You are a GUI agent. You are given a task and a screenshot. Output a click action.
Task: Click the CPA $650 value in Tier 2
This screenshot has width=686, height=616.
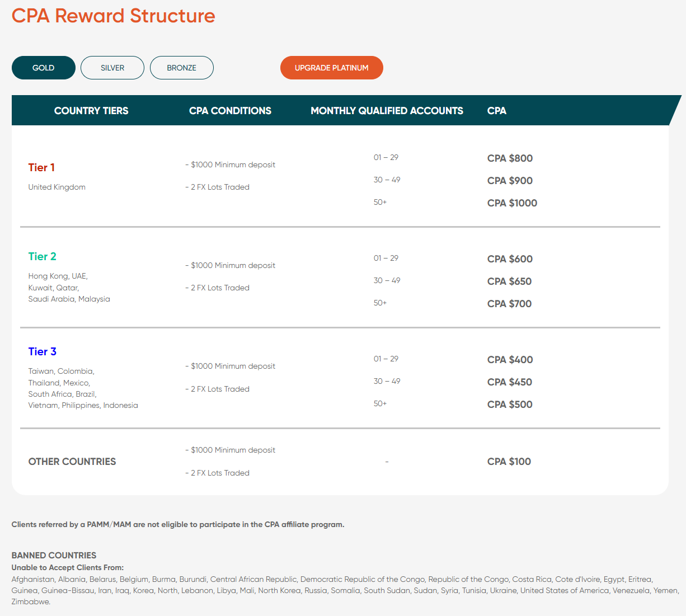(x=509, y=281)
